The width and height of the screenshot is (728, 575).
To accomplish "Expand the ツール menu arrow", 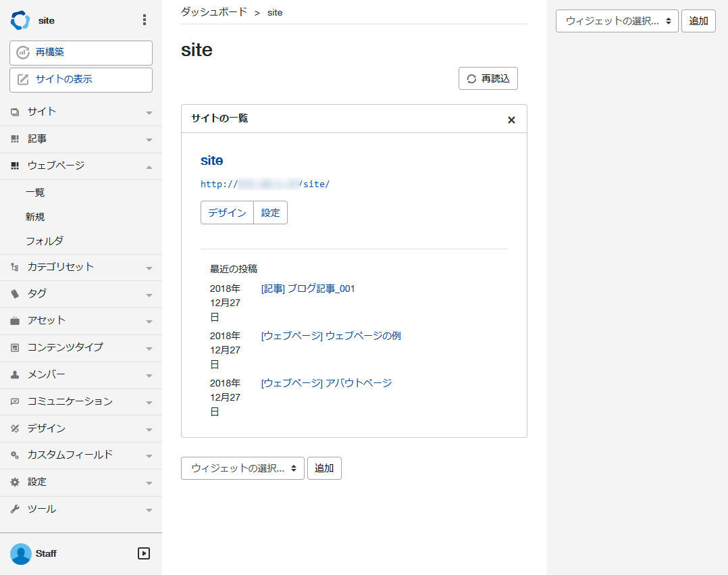I will tap(149, 510).
